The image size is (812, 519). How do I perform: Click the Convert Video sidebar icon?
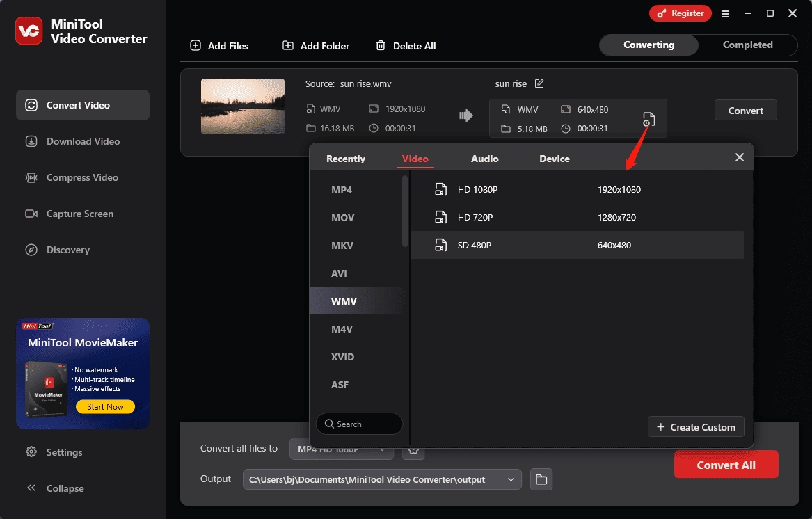[x=31, y=105]
